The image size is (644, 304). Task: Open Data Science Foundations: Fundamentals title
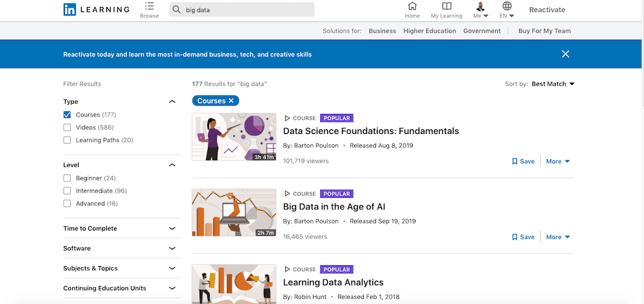371,131
